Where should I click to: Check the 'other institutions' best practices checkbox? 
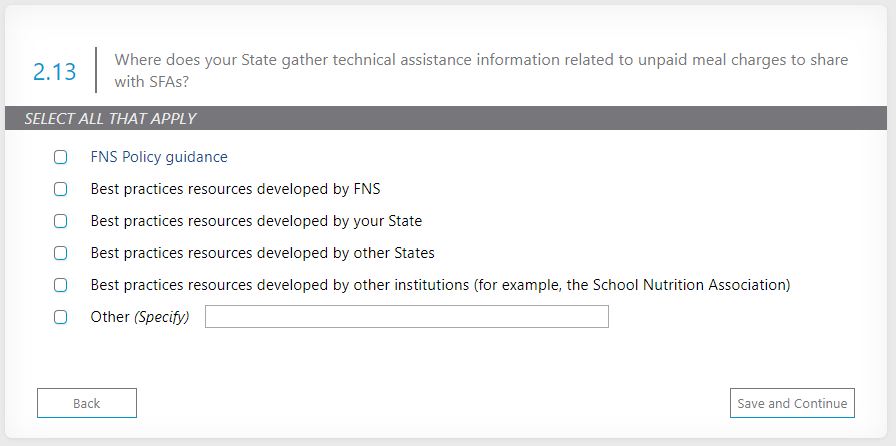tap(60, 285)
